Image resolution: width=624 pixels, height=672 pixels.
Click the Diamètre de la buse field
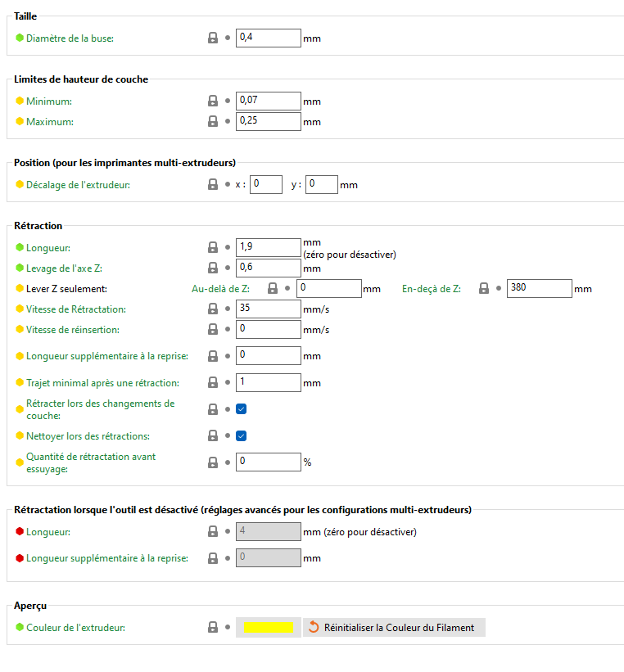click(269, 38)
